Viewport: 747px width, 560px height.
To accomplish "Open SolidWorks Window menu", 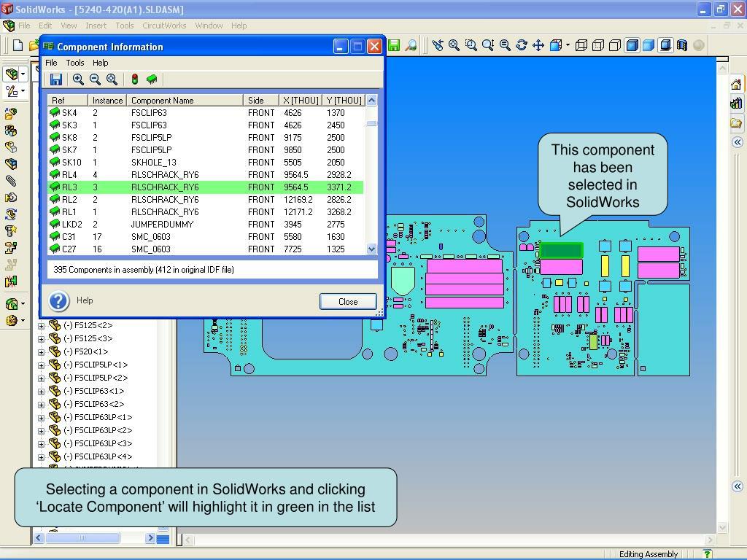I will tap(209, 26).
